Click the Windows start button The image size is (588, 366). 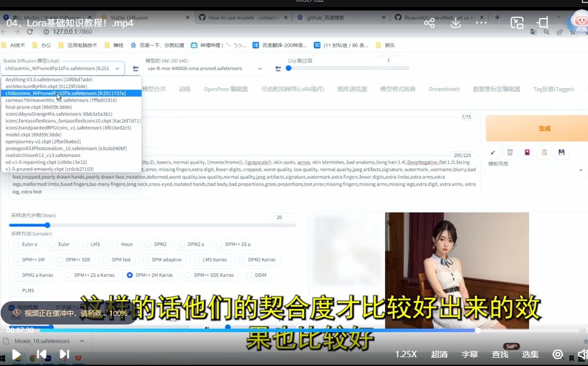click(2, 358)
